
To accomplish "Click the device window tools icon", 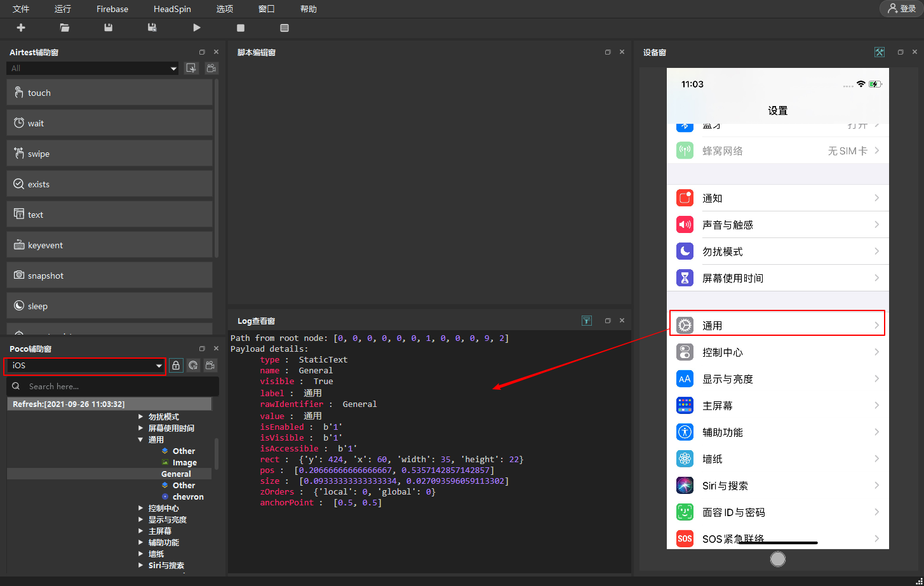I will [x=880, y=52].
